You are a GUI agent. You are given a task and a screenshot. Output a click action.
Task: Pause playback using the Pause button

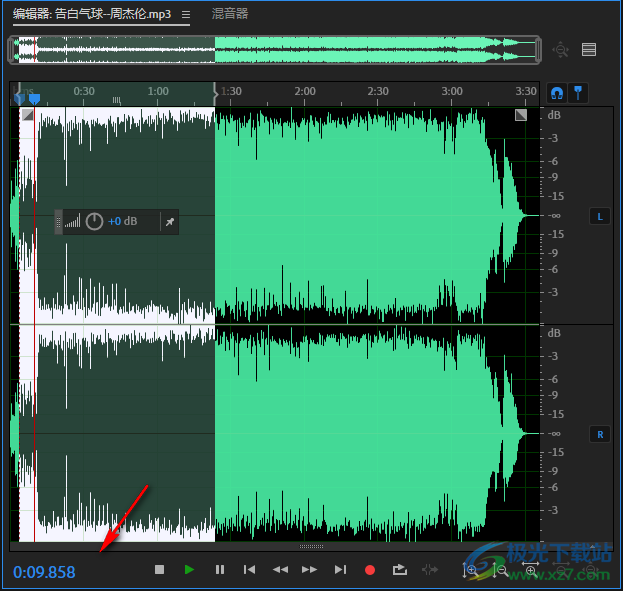click(220, 570)
